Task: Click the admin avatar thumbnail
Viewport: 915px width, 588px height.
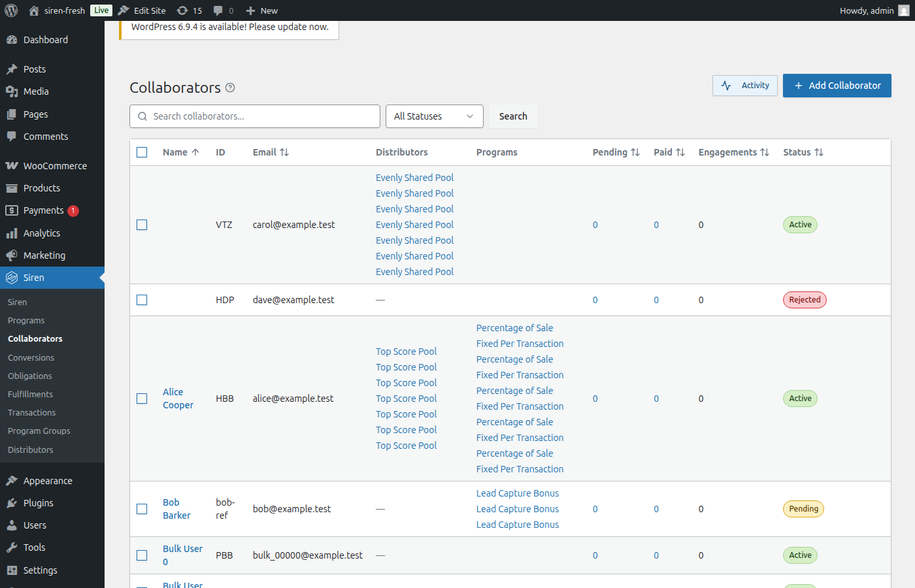Action: pos(904,10)
